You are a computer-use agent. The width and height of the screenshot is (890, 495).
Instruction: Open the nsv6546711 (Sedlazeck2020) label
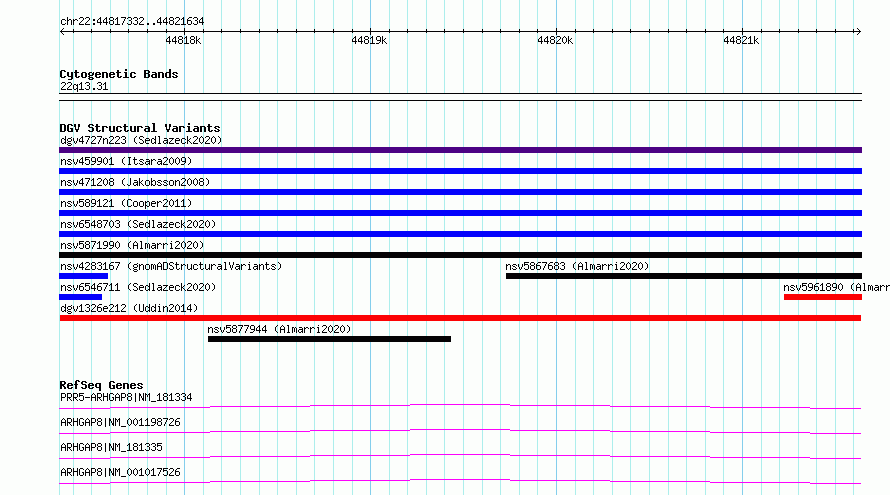(x=138, y=287)
